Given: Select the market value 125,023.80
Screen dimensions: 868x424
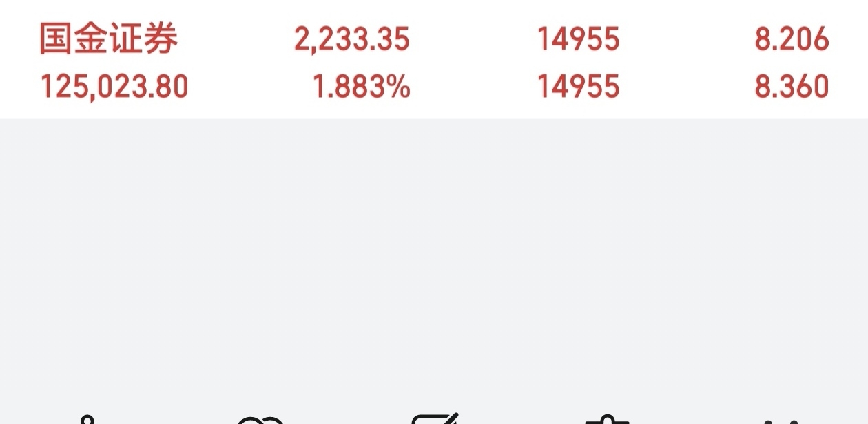Looking at the screenshot, I should (114, 87).
